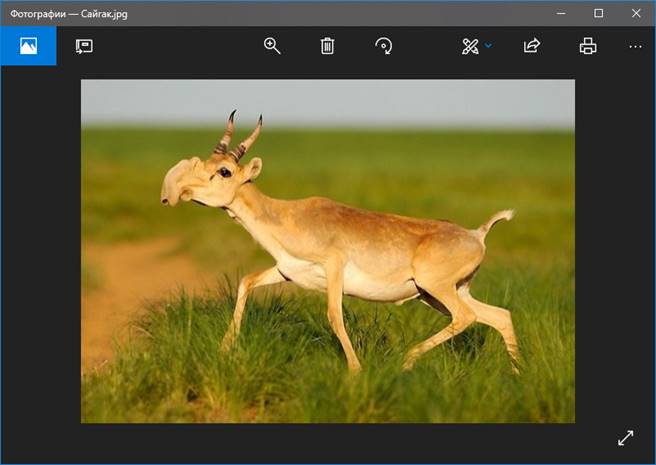The height and width of the screenshot is (465, 656).
Task: Minimize the Photos window
Action: [x=561, y=13]
